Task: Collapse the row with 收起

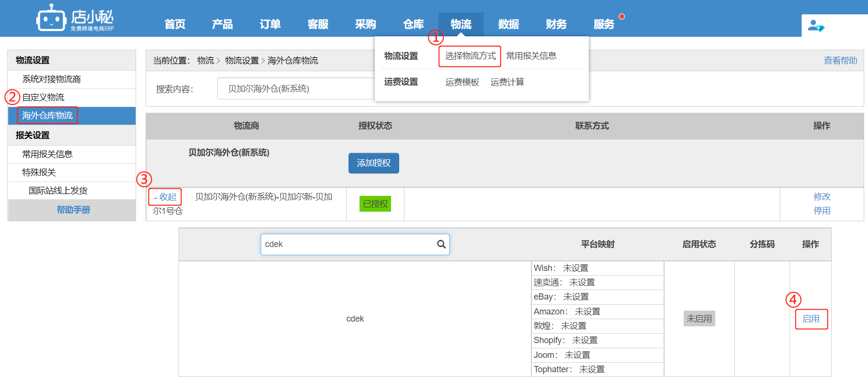Action: tap(165, 197)
